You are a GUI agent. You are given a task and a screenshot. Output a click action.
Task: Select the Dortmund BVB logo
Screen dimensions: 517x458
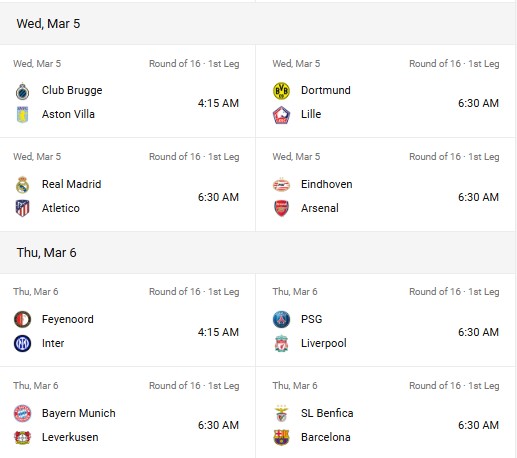coord(281,91)
